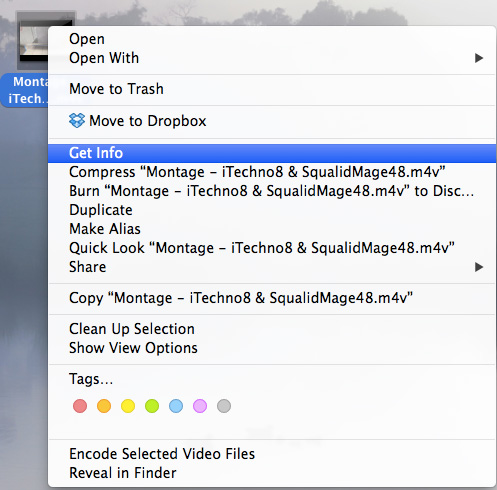Screen dimensions: 497x490
Task: Apply the red tag
Action: pos(80,406)
